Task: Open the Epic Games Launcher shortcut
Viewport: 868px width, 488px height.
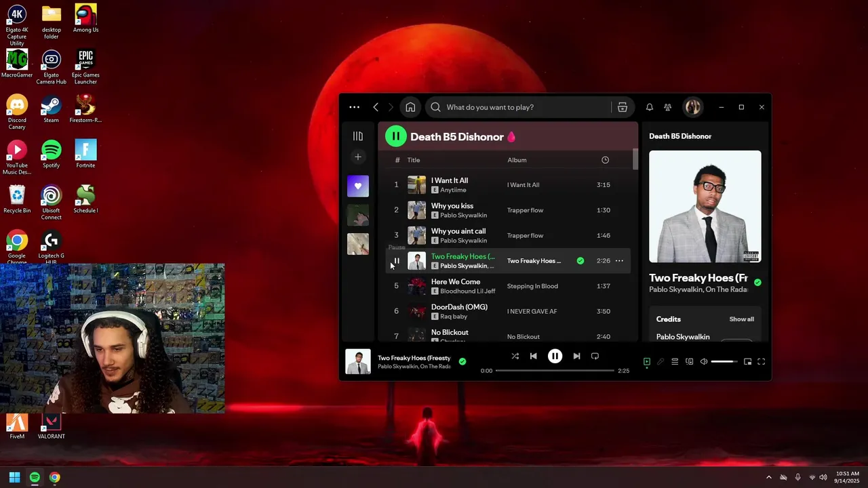Action: pyautogui.click(x=85, y=66)
